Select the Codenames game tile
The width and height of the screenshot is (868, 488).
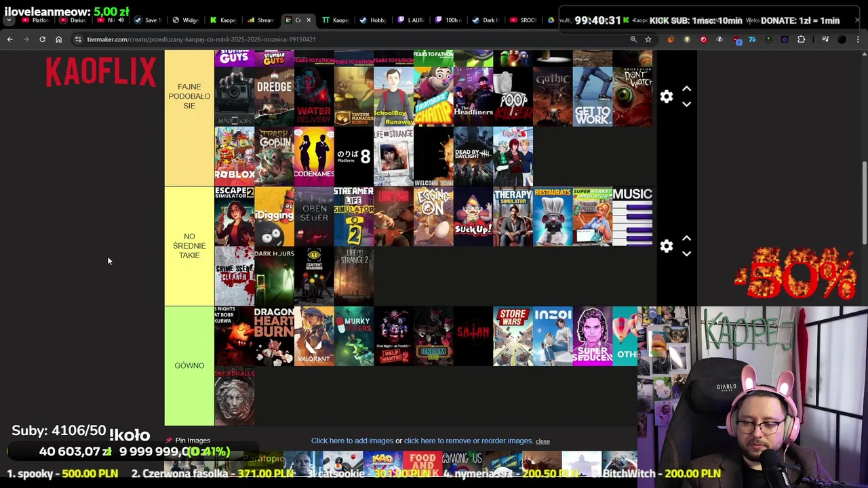314,156
